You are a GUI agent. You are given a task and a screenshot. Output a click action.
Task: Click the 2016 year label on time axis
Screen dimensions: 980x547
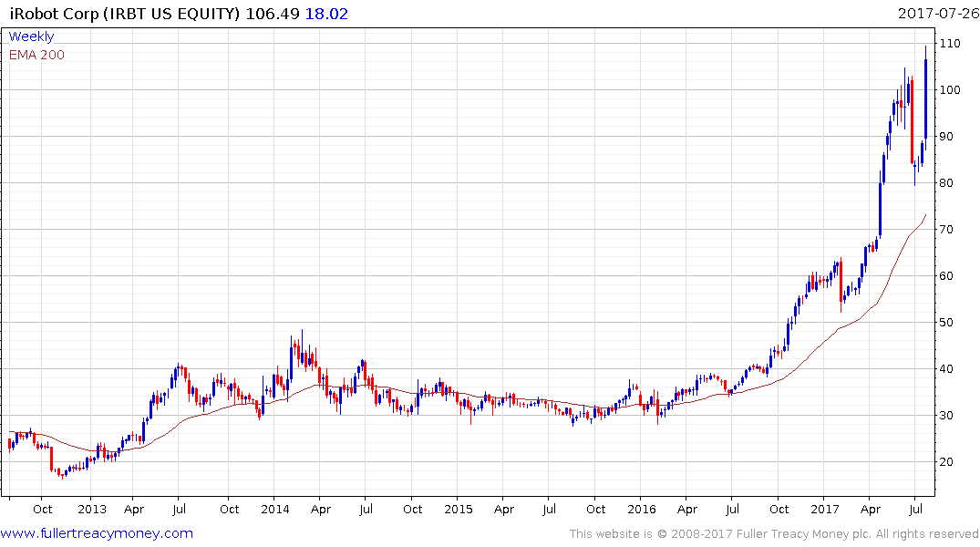[641, 509]
